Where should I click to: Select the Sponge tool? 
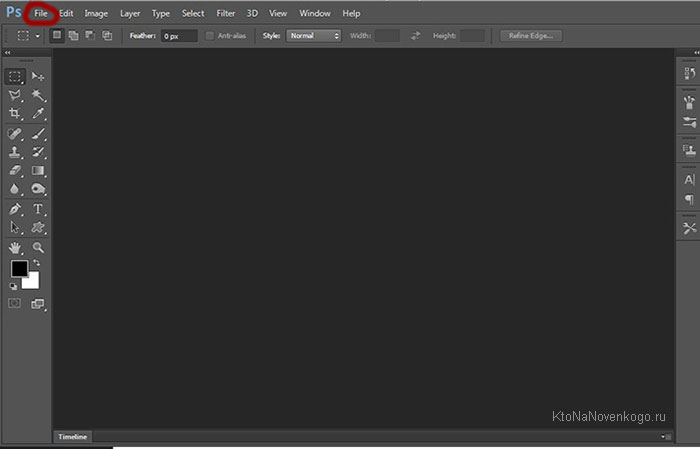pos(38,189)
